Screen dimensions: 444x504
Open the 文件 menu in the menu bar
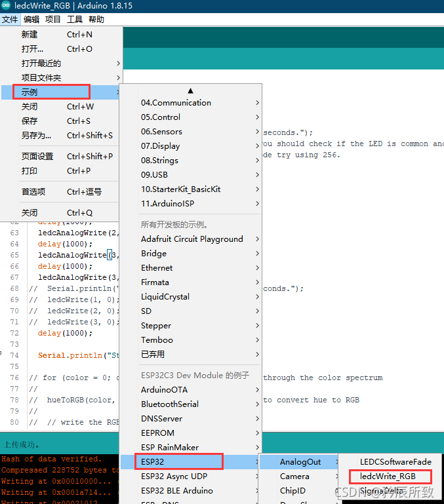click(10, 20)
